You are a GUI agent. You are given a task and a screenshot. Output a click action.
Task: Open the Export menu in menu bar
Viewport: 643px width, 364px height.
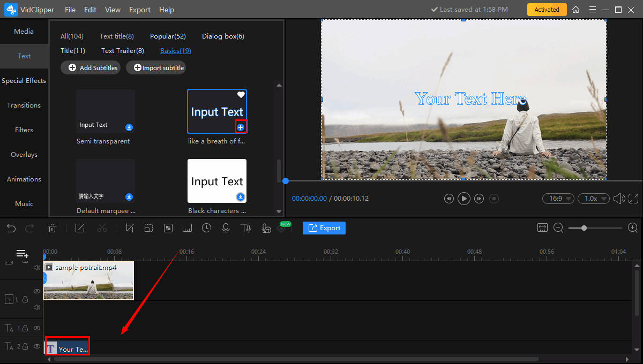(x=140, y=10)
